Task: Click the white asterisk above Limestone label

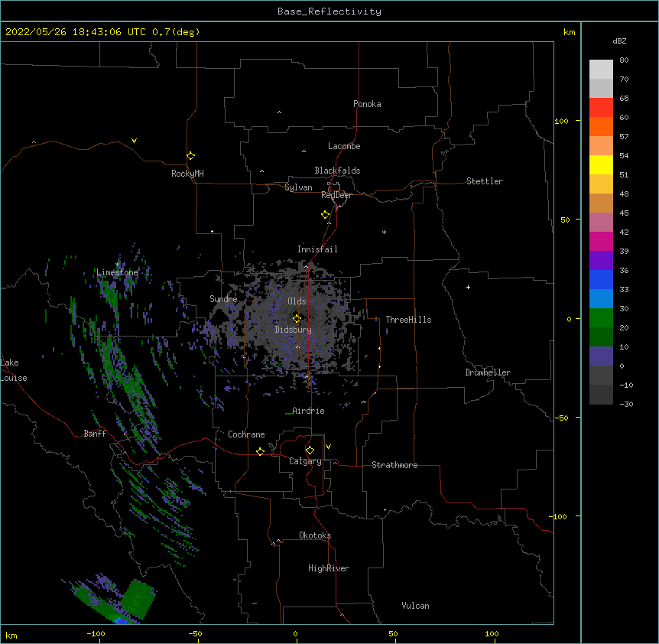Action: (x=118, y=265)
